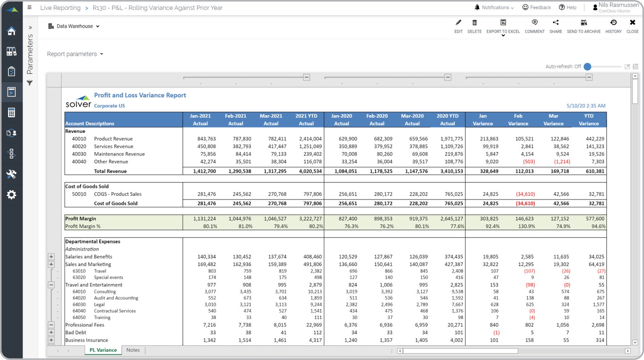644x360 pixels.
Task: Collapse the 2021 column group
Action: tap(307, 77)
